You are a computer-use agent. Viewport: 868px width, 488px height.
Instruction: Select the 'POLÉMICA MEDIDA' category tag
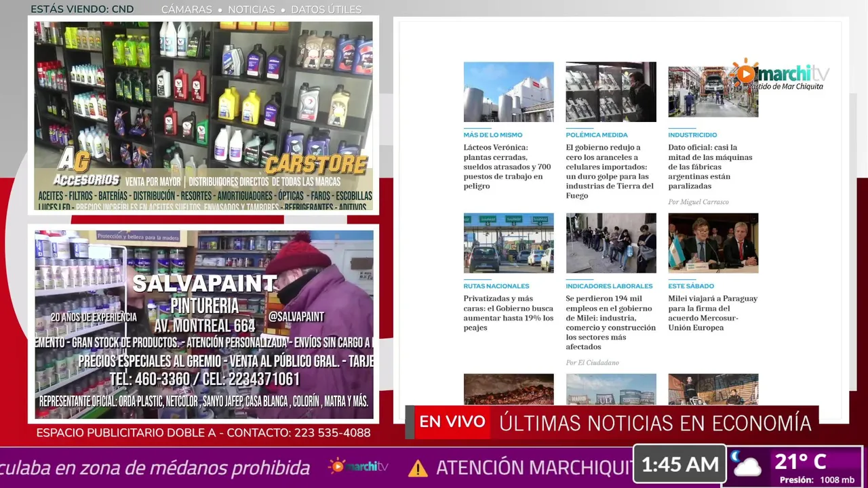tap(597, 135)
